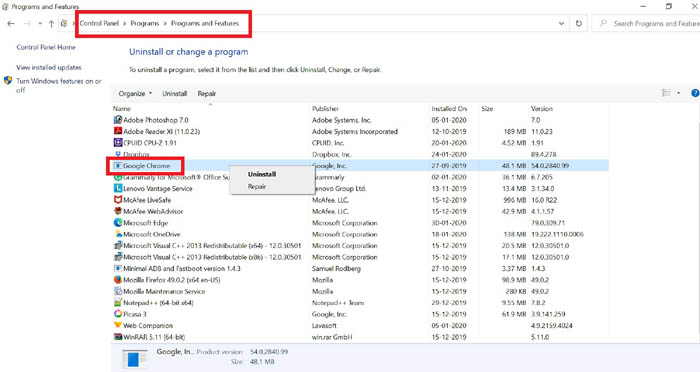The width and height of the screenshot is (700, 372).
Task: Sort by the Size column header
Action: click(487, 109)
